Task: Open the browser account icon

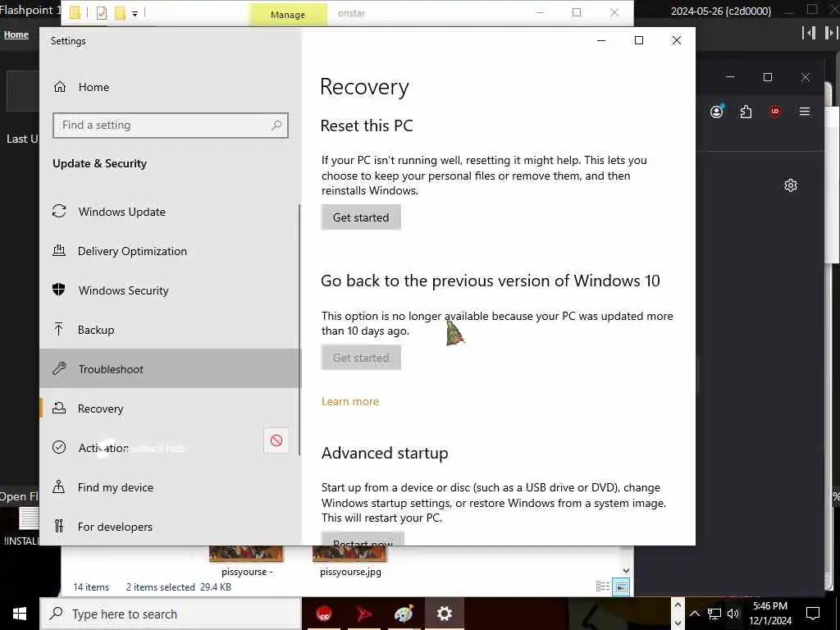Action: [x=717, y=112]
